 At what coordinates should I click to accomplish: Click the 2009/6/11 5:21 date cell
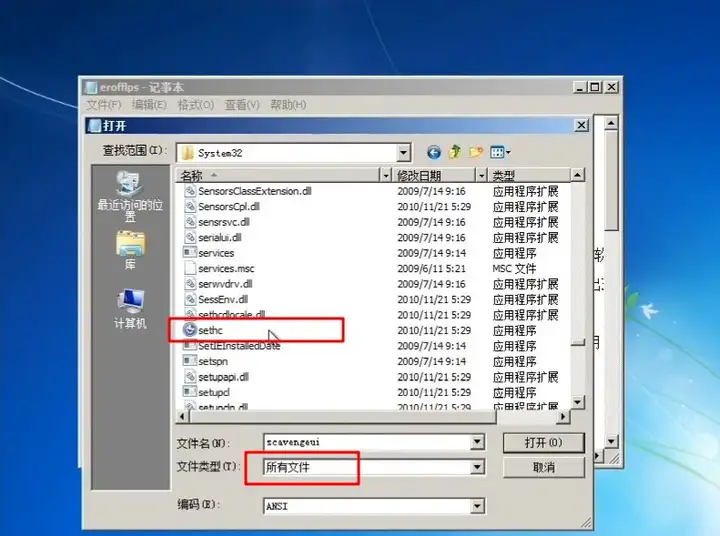coord(431,268)
